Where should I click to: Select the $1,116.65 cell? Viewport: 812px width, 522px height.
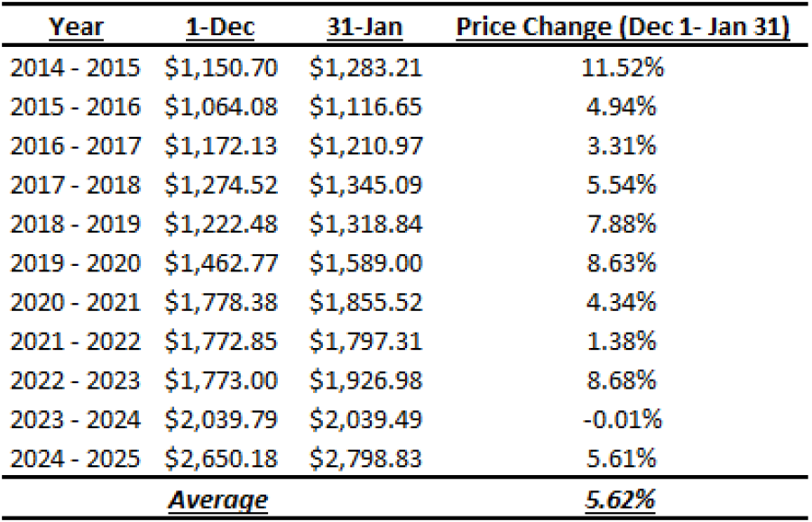[x=364, y=106]
